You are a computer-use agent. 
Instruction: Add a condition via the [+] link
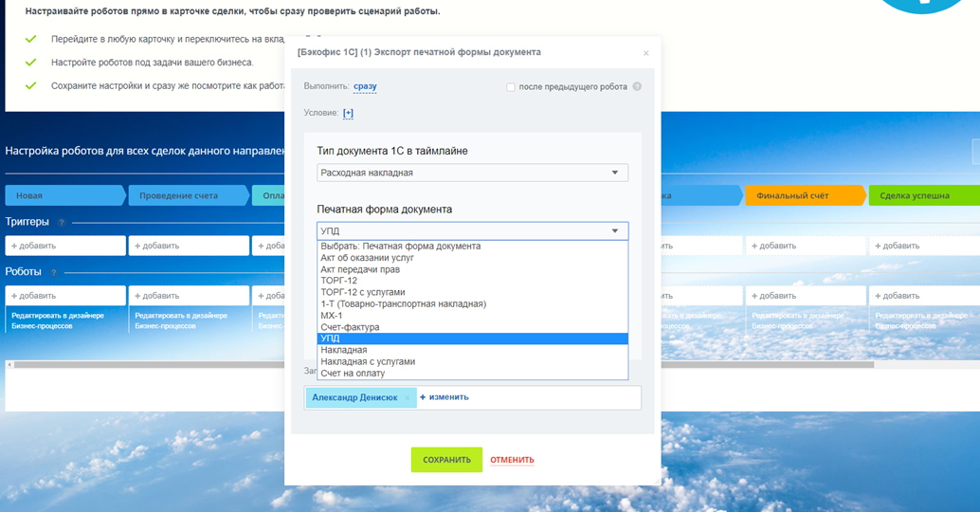(348, 113)
